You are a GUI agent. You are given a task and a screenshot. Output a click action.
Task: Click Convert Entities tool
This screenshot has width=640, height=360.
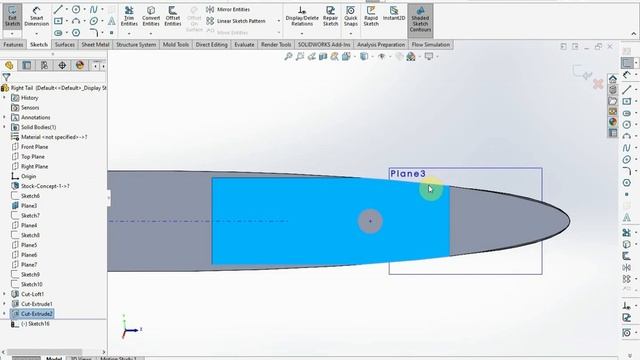pos(151,16)
